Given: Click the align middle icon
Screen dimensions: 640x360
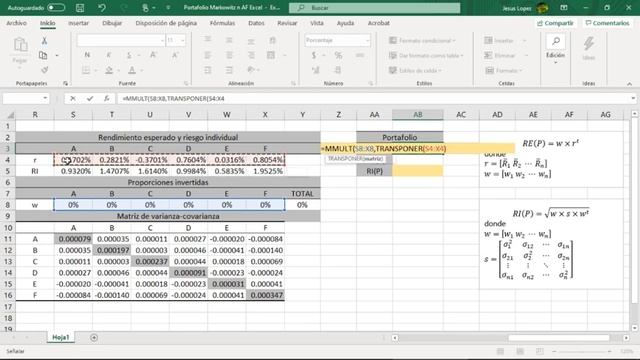Looking at the screenshot, I should (x=229, y=40).
